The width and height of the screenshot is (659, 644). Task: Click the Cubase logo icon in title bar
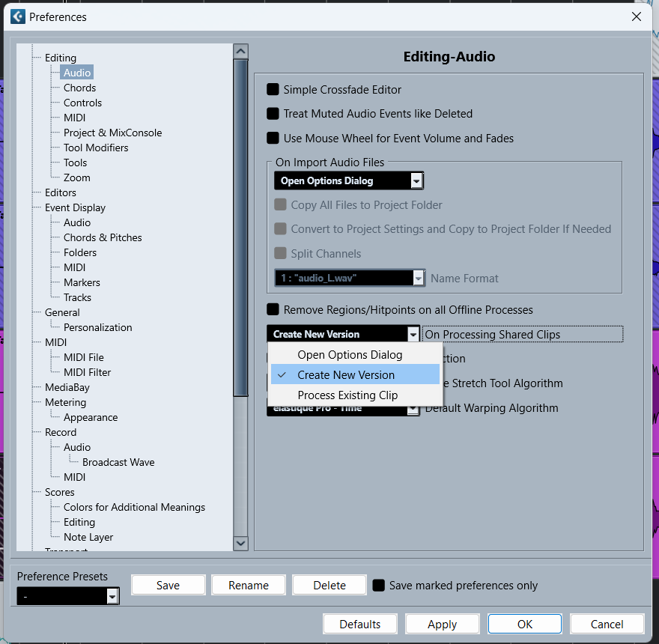(x=18, y=16)
